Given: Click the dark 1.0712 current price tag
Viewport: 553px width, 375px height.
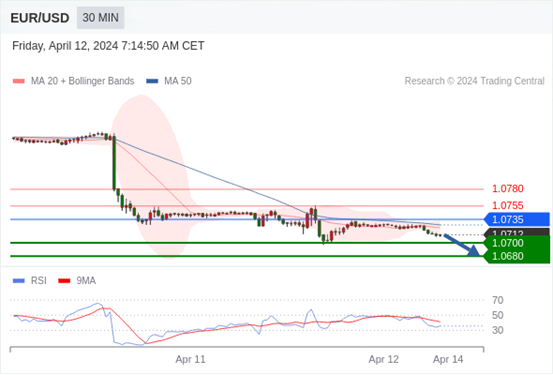Looking at the screenshot, I should click(517, 232).
